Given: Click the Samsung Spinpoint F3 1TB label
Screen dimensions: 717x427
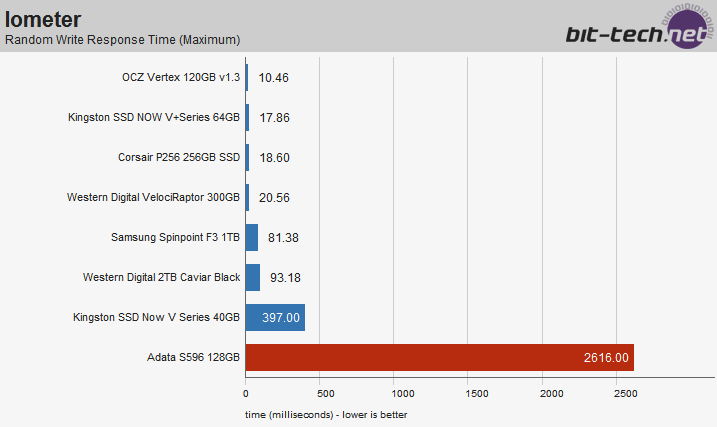Looking at the screenshot, I should pyautogui.click(x=175, y=237).
